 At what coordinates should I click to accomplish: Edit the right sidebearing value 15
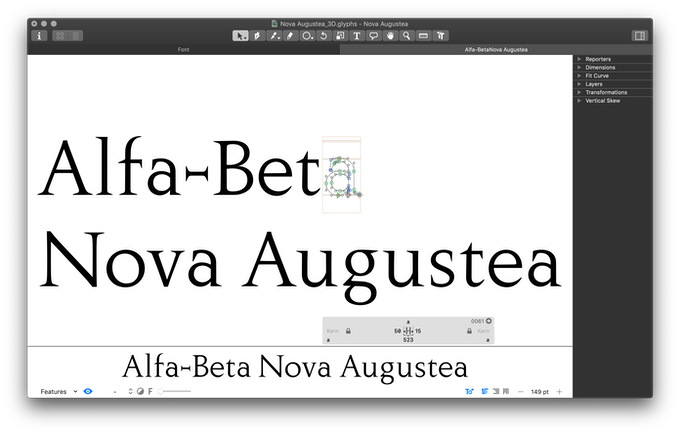[418, 331]
